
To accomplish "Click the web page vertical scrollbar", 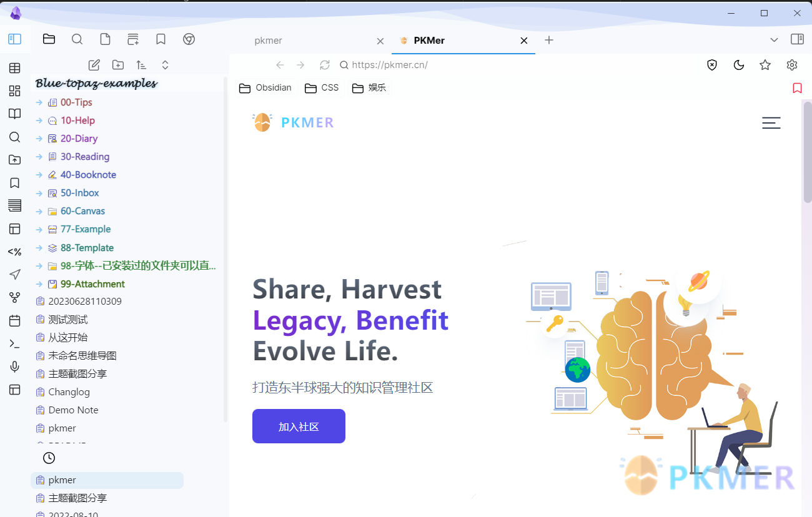I will (x=808, y=153).
